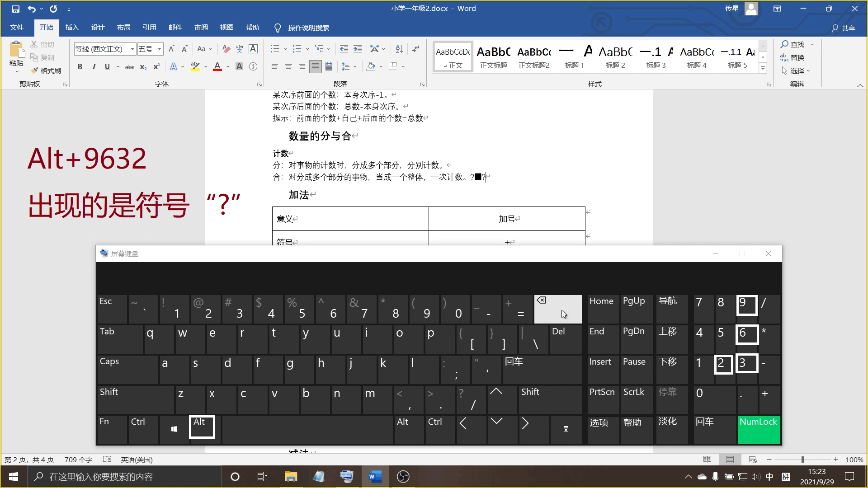Click the Find button in Editing group

793,44
